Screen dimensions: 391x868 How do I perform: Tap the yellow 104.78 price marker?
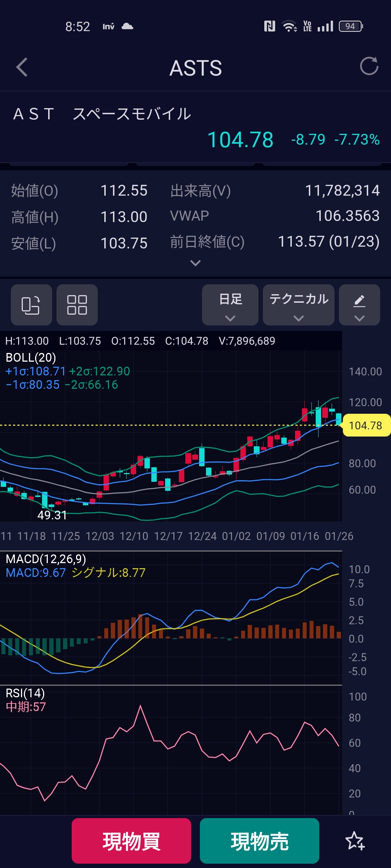coord(366,425)
